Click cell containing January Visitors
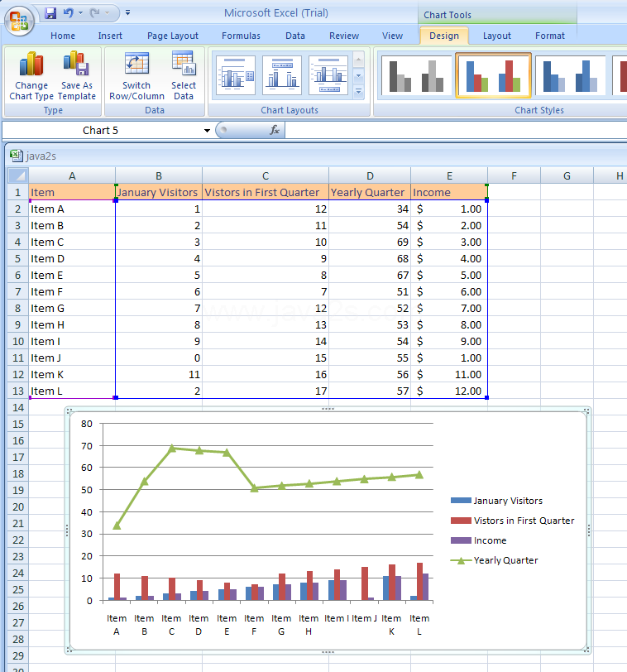Image resolution: width=627 pixels, height=672 pixels. [x=159, y=193]
